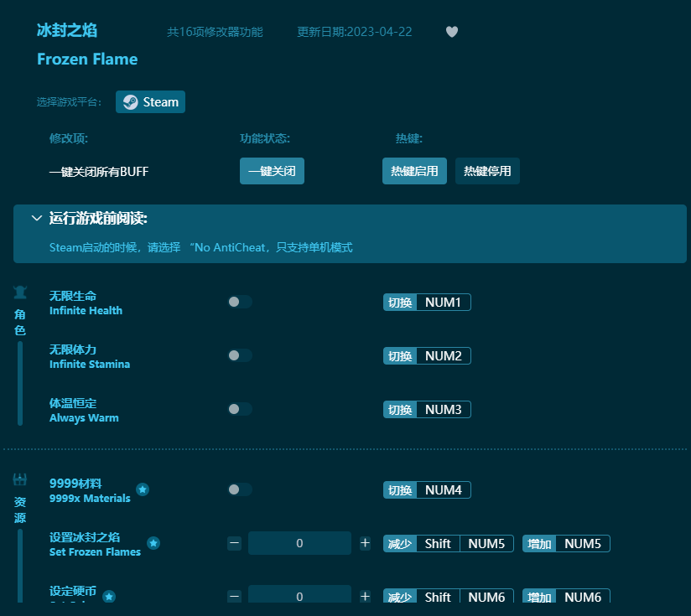Select the 角色 (Character) helmet sidebar icon

tap(19, 291)
